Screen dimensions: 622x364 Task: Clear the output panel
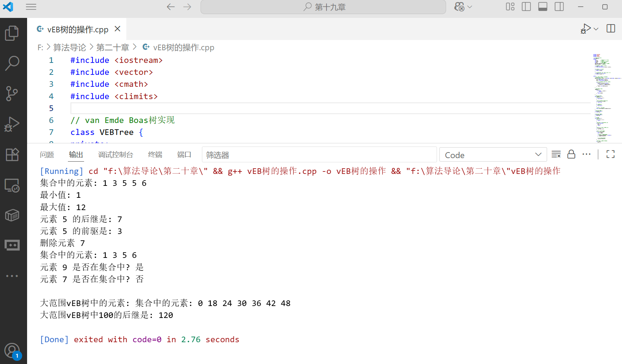(556, 154)
